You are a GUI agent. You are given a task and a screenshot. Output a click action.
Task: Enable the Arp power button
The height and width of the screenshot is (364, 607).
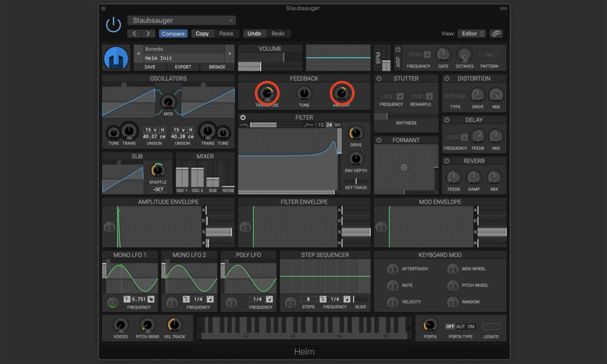click(x=398, y=50)
